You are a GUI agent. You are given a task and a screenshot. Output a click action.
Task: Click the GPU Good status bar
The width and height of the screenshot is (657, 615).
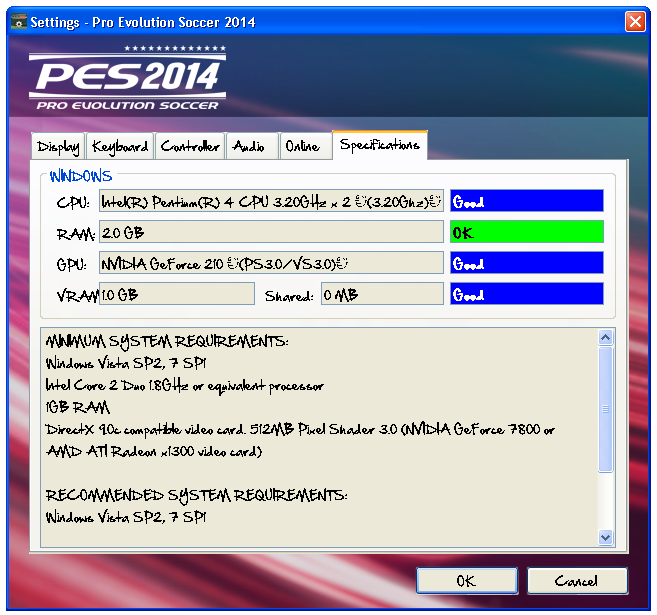click(x=527, y=263)
